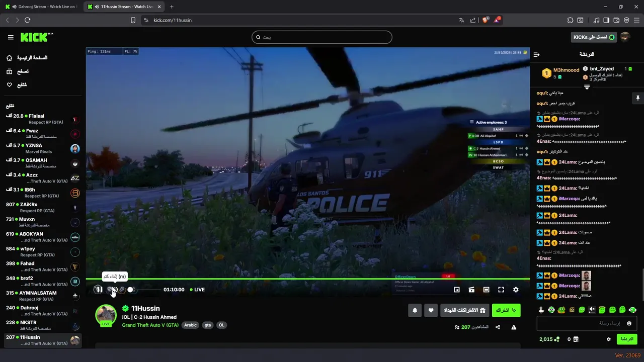Click the KICK logo

pos(36,37)
